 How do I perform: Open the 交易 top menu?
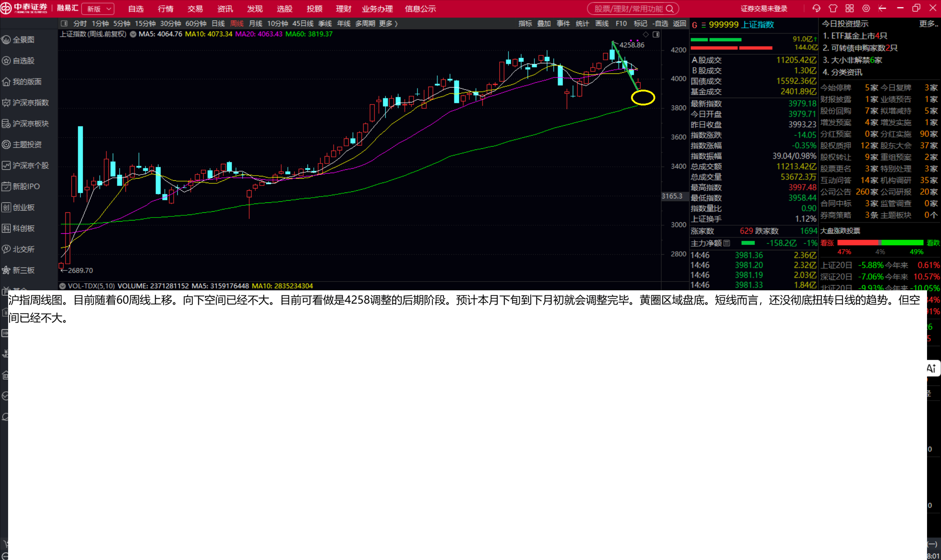click(x=195, y=9)
